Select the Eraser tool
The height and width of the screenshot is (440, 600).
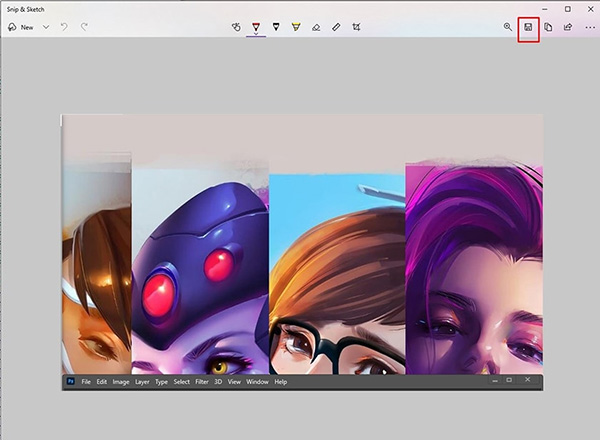pos(316,27)
